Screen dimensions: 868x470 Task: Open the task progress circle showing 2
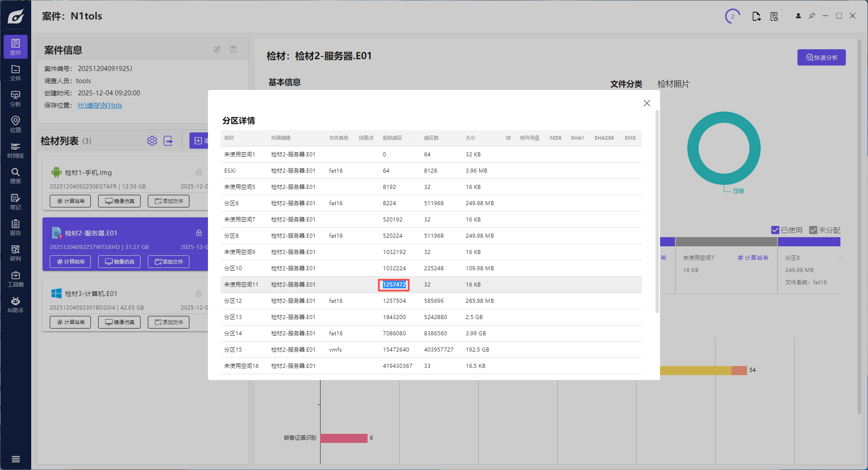click(x=732, y=16)
